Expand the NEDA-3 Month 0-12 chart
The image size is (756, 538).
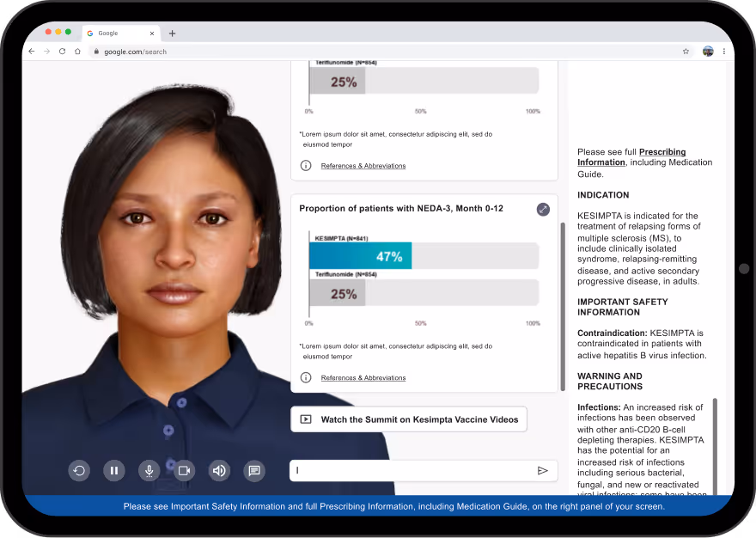[x=543, y=210]
